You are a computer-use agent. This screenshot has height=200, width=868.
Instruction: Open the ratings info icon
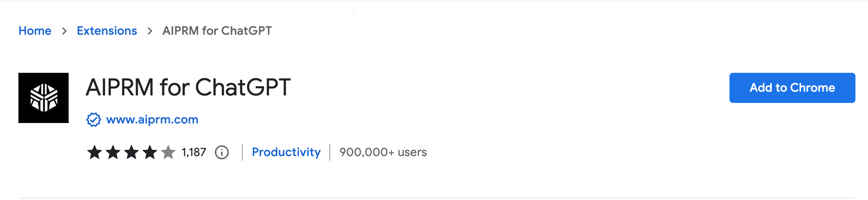click(222, 152)
